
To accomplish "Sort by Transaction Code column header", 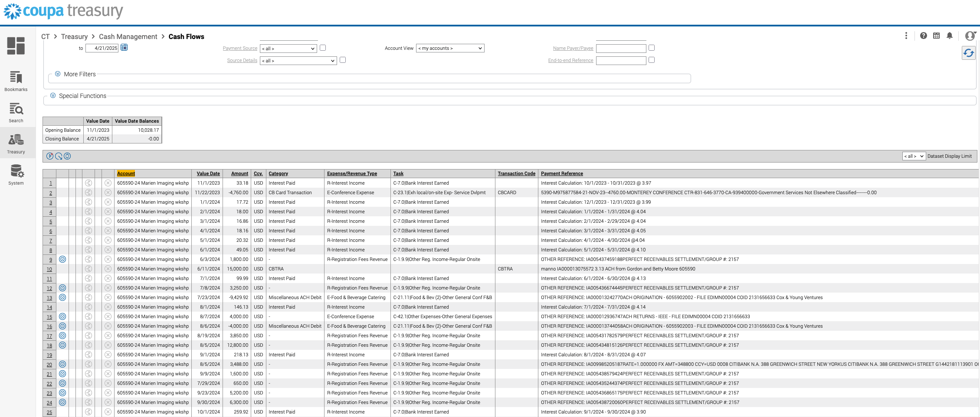I will [x=516, y=173].
